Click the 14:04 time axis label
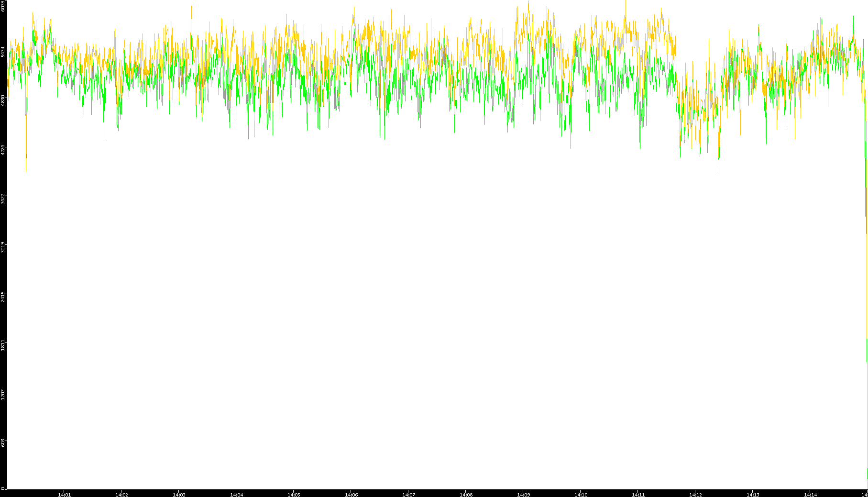Image resolution: width=868 pixels, height=497 pixels. pos(236,495)
